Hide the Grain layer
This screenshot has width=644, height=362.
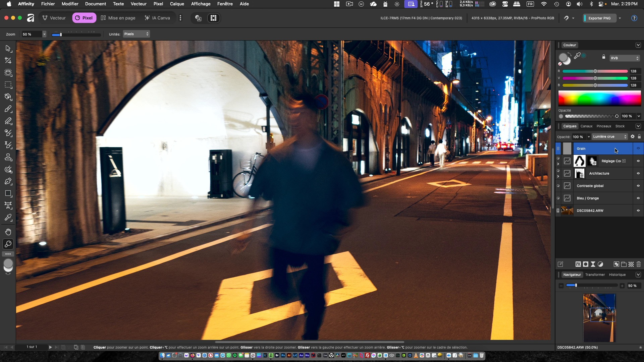(x=638, y=148)
